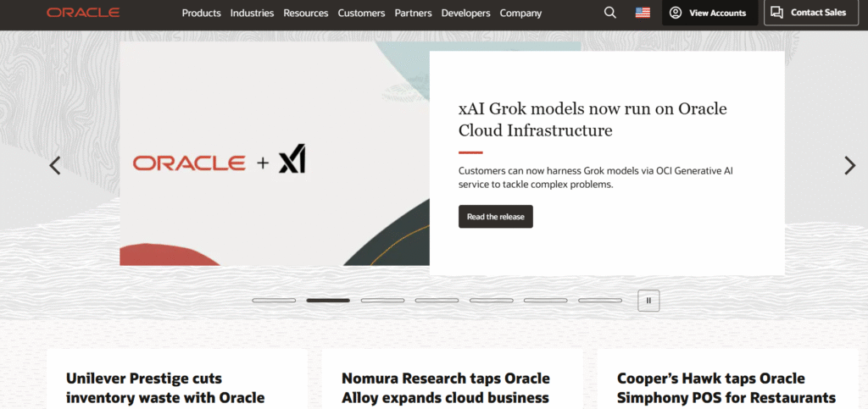Go to next carousel slide arrow
868x409 pixels.
pos(849,165)
